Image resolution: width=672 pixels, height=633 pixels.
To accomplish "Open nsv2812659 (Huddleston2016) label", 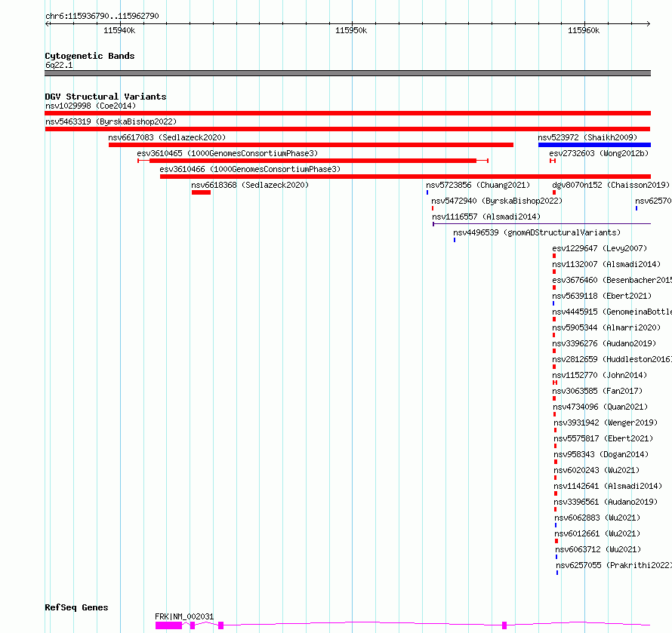I will click(612, 359).
